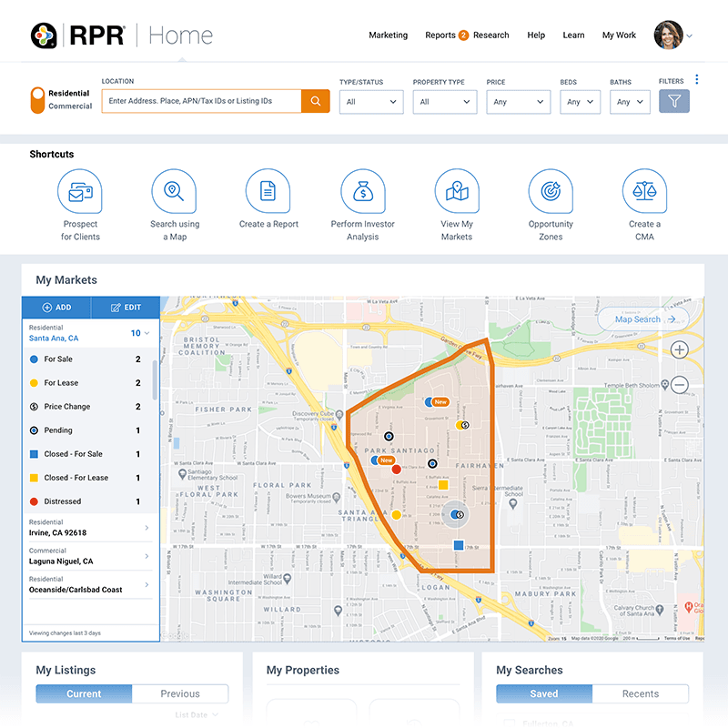Click the Prospect for Clients shortcut icon

point(80,191)
